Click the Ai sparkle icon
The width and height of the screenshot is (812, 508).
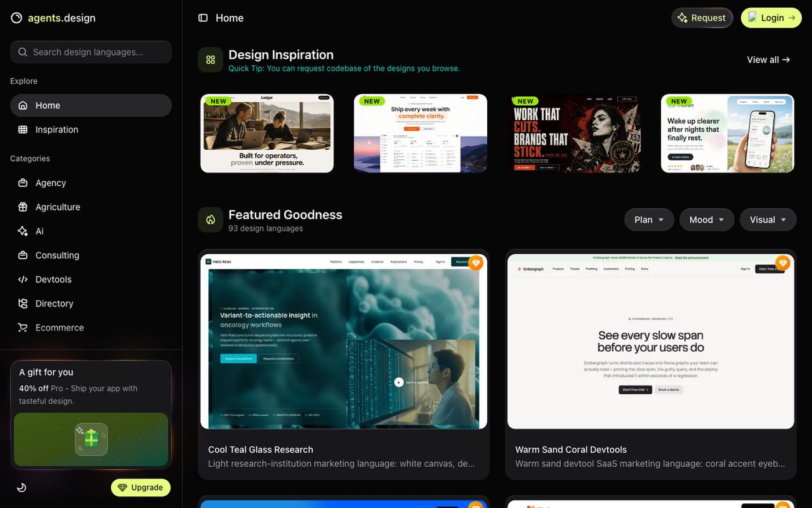pyautogui.click(x=23, y=231)
